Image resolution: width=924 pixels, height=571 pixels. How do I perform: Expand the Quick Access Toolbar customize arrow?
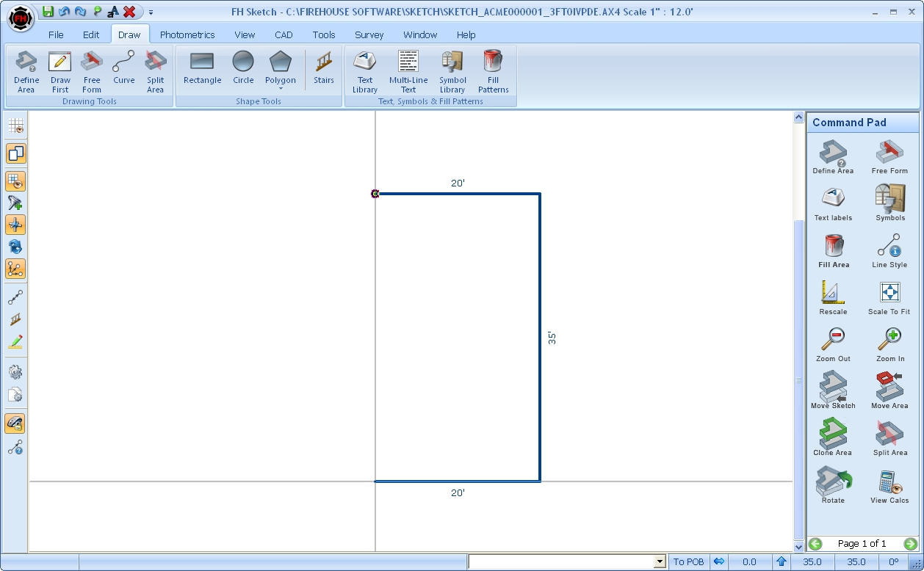click(151, 12)
